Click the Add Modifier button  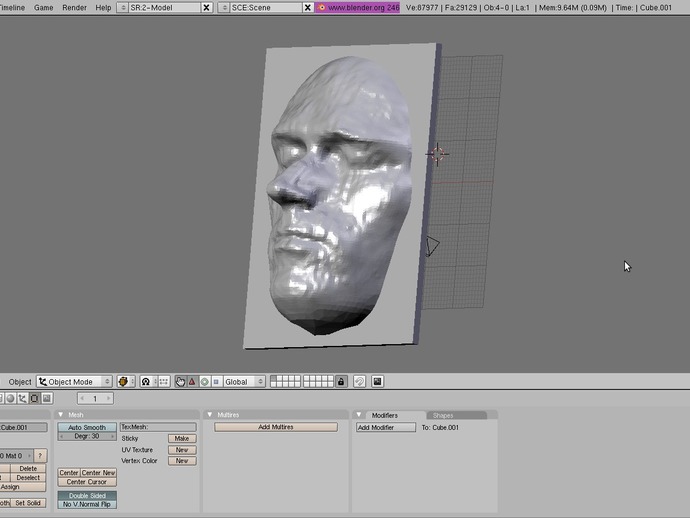[386, 427]
